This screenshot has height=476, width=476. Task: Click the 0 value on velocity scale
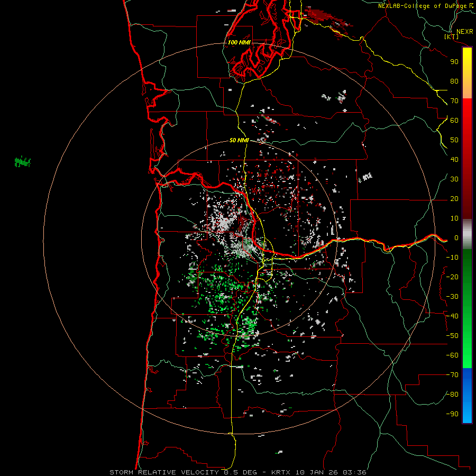click(x=456, y=238)
